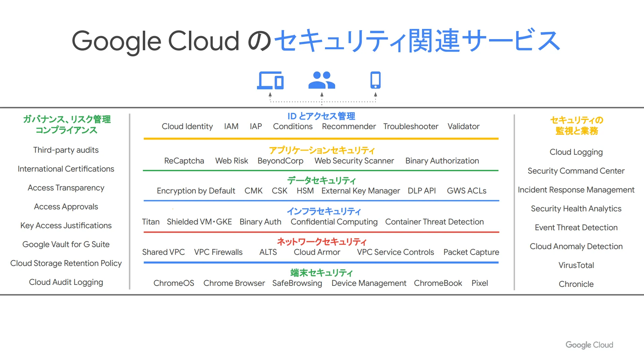Click "Access Approvals"
The width and height of the screenshot is (644, 360).
click(x=66, y=207)
